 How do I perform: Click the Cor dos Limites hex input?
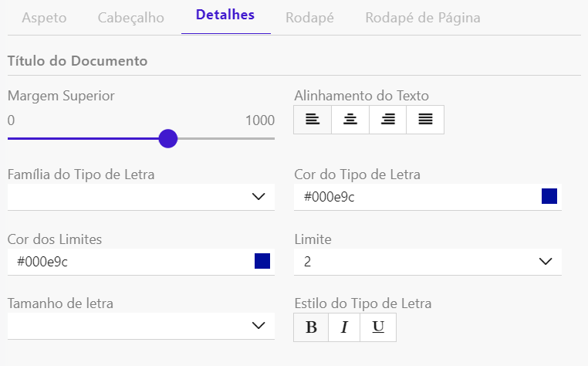pos(123,262)
